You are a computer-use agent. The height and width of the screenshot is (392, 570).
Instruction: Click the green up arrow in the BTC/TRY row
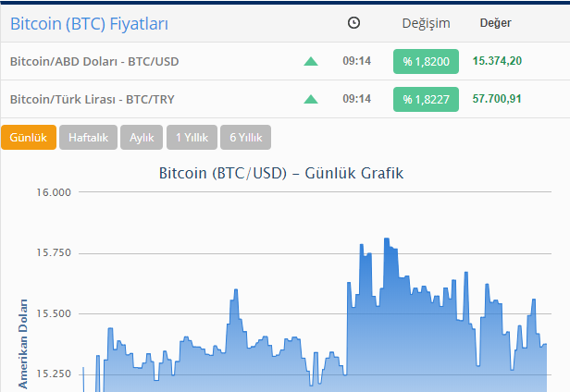(x=311, y=99)
